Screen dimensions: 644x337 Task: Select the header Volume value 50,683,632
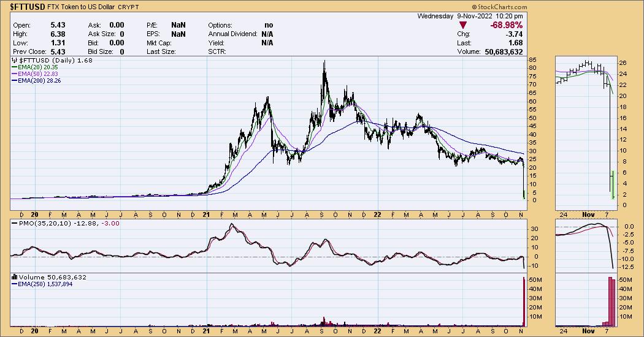click(x=504, y=51)
